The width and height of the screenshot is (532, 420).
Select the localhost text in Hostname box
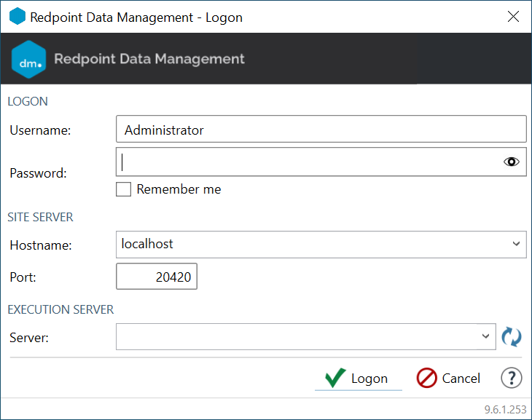point(149,245)
